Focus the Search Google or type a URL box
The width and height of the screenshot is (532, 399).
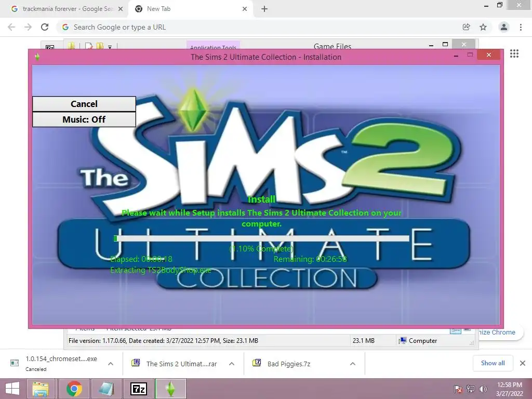[258, 27]
